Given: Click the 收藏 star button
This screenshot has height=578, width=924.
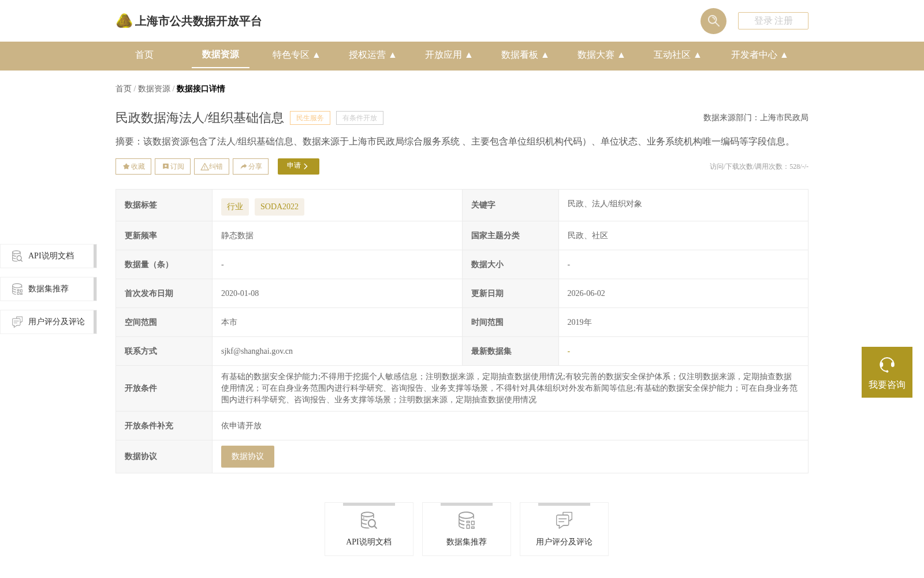Looking at the screenshot, I should click(133, 166).
